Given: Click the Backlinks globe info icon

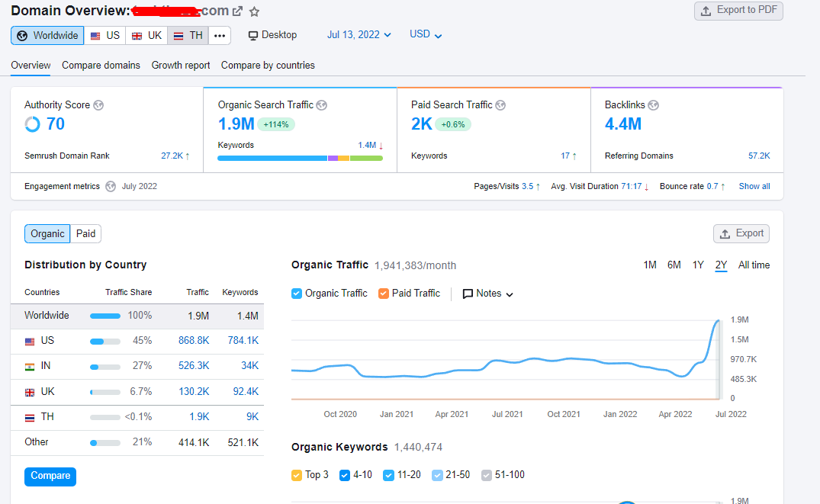Looking at the screenshot, I should [x=653, y=105].
